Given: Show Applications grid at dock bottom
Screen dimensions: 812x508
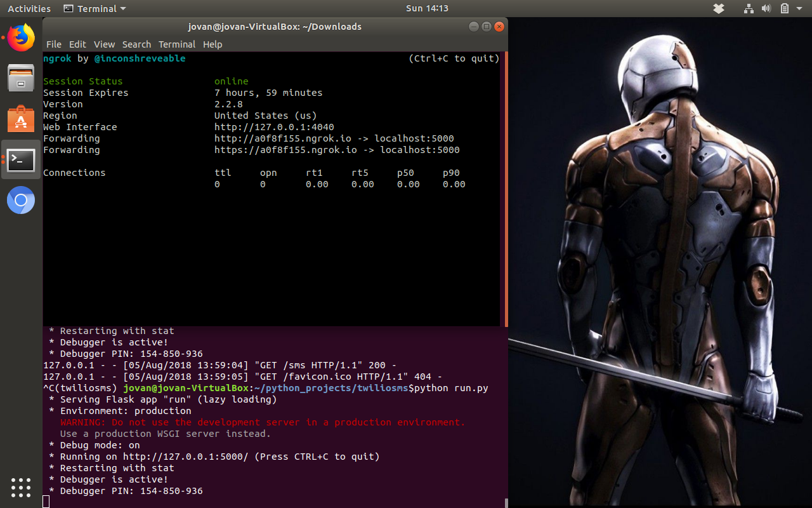Looking at the screenshot, I should click(x=21, y=487).
